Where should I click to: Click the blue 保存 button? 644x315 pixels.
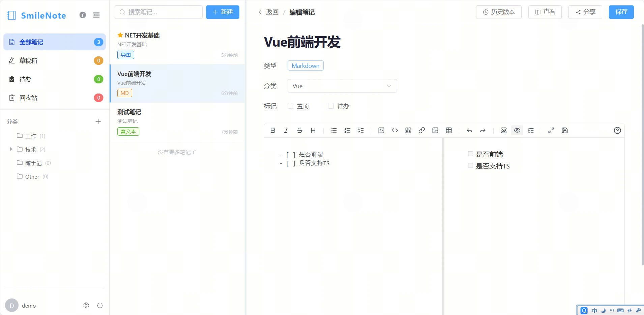point(621,12)
